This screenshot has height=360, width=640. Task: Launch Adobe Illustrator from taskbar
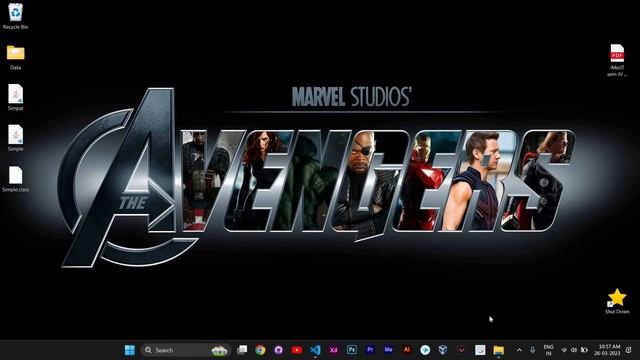tap(407, 350)
